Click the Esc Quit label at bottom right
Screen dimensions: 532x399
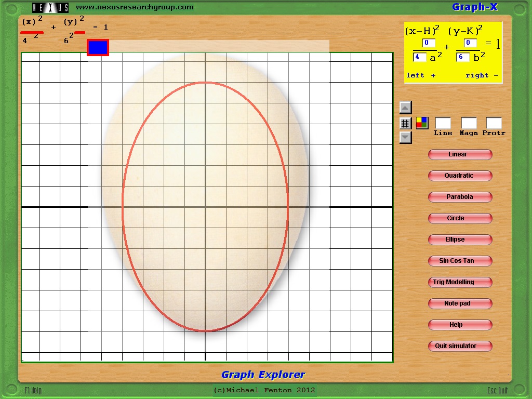(x=497, y=390)
